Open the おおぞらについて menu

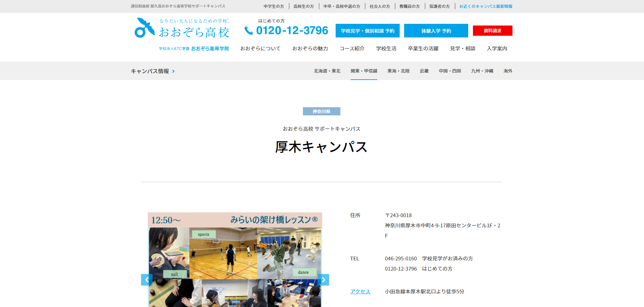[260, 49]
